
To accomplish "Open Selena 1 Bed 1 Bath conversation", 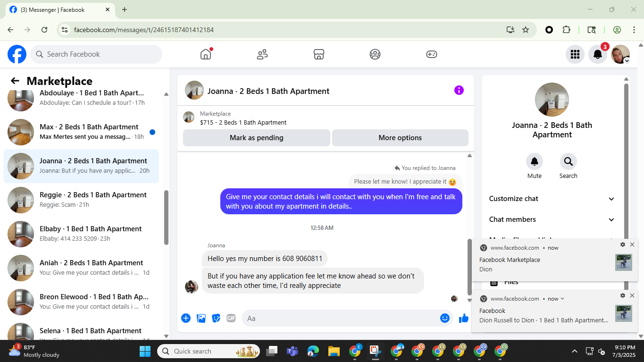I will click(x=81, y=330).
